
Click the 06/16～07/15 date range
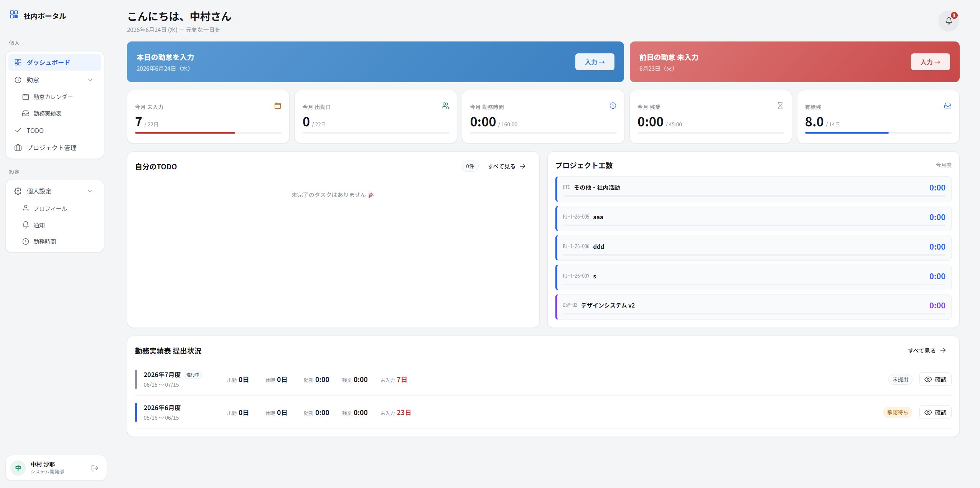pyautogui.click(x=161, y=385)
